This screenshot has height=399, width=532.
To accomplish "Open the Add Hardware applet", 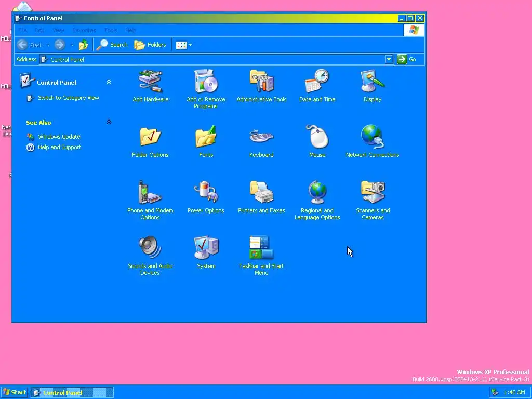I will coord(150,86).
